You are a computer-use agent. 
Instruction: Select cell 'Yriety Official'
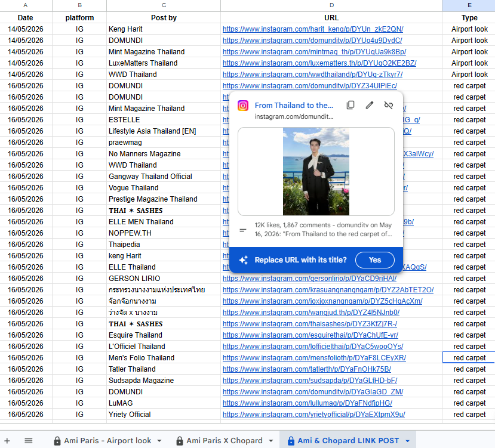click(164, 415)
